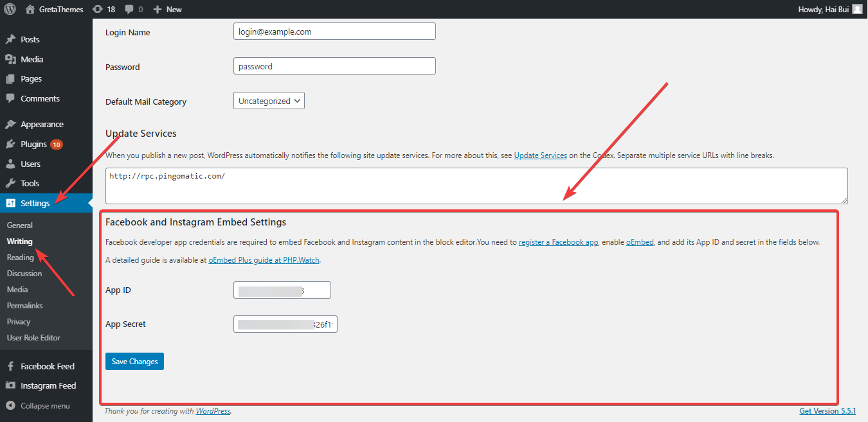Open User Role Editor submenu
Image resolution: width=868 pixels, height=422 pixels.
(x=33, y=338)
